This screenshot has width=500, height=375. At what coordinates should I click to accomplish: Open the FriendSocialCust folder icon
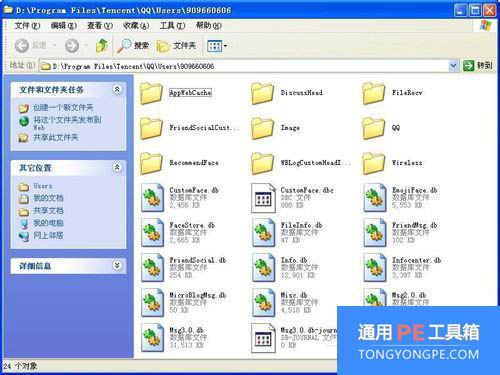(151, 128)
